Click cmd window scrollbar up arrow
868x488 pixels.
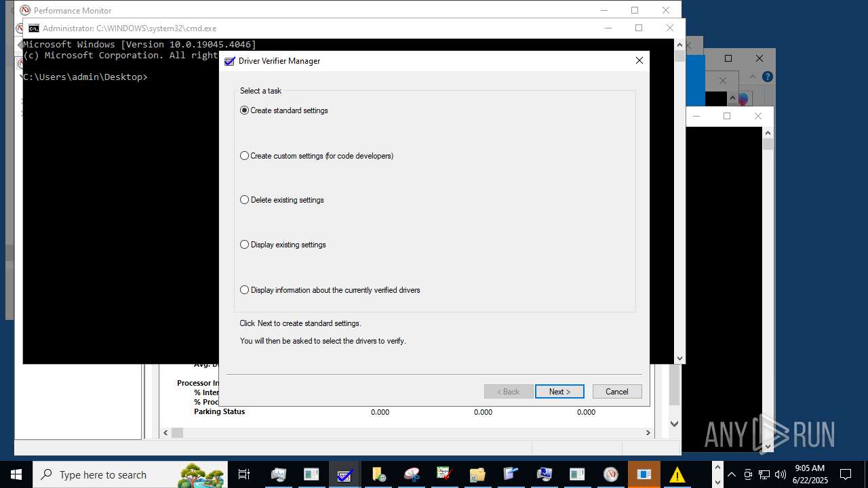click(679, 44)
